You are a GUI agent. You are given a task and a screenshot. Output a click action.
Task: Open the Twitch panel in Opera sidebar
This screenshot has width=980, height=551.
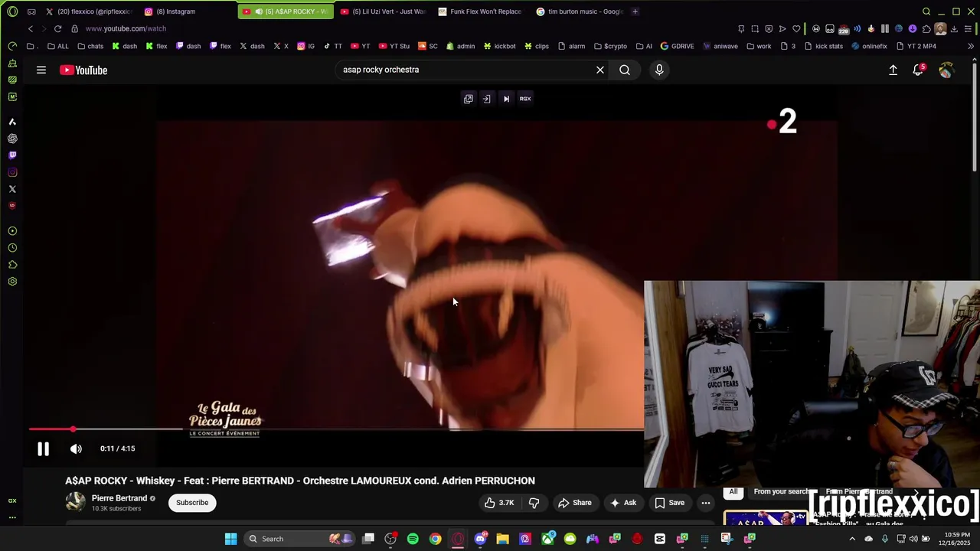pos(12,155)
